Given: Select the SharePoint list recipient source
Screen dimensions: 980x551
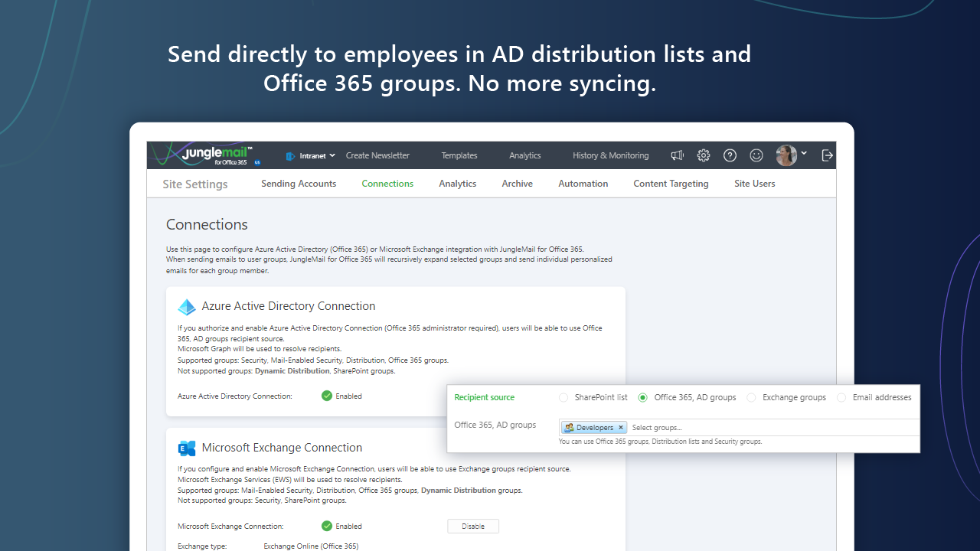Looking at the screenshot, I should (563, 397).
